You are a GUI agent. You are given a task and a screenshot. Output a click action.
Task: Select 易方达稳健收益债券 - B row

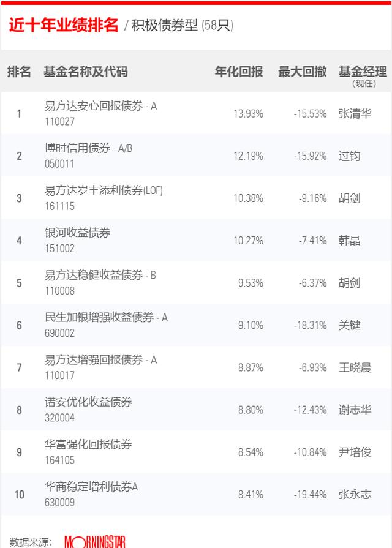pyautogui.click(x=196, y=282)
